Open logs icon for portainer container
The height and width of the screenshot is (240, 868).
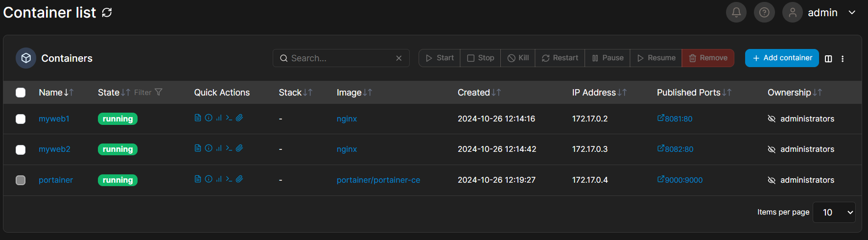point(198,179)
